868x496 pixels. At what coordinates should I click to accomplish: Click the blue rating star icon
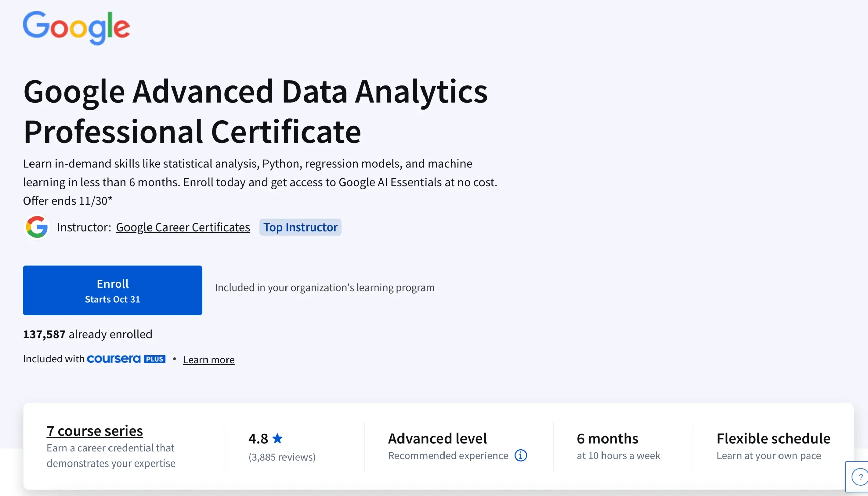point(278,438)
